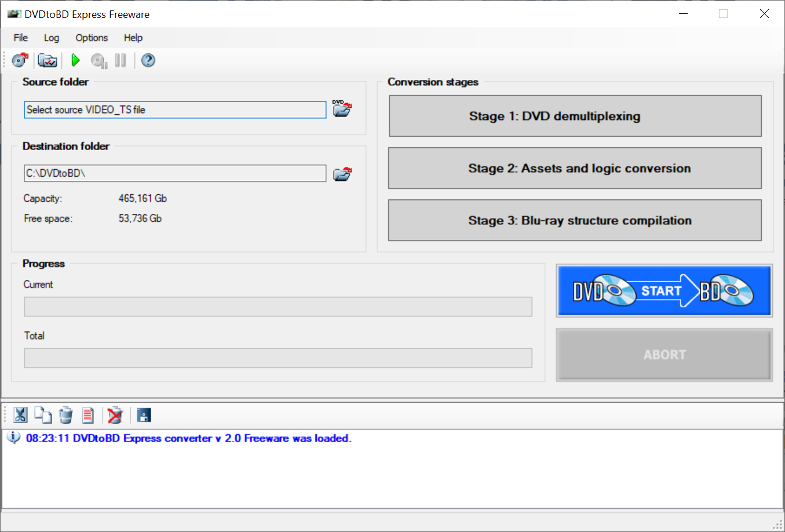Click the Current label above the progress bar

pyautogui.click(x=38, y=285)
